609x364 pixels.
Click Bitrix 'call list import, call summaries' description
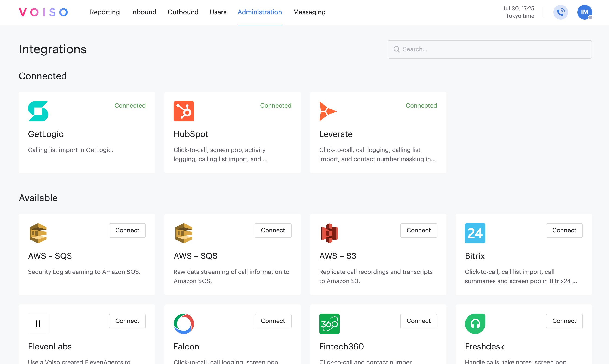point(521,276)
